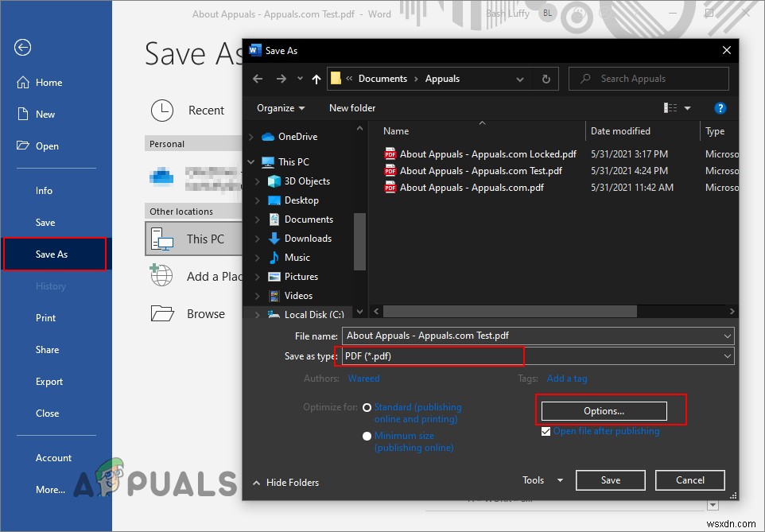Select About Appuals - Appuals.com.pdf file
The width and height of the screenshot is (765, 532).
tap(464, 188)
